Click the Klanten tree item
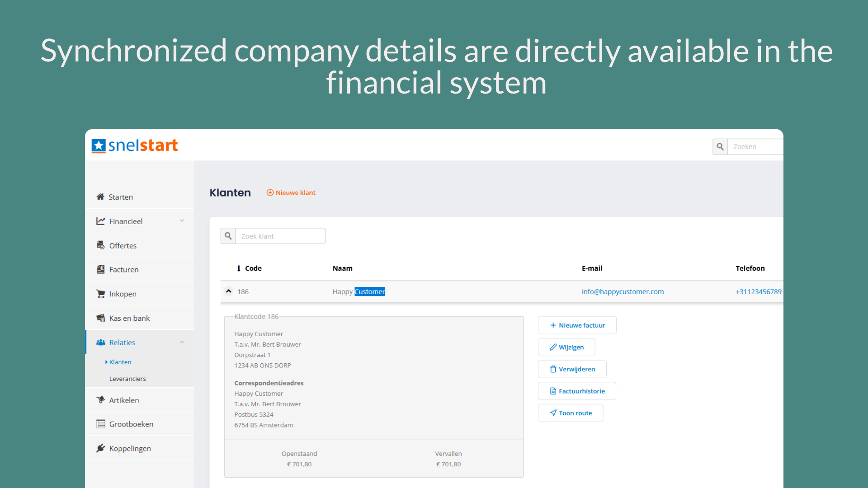 click(x=119, y=361)
